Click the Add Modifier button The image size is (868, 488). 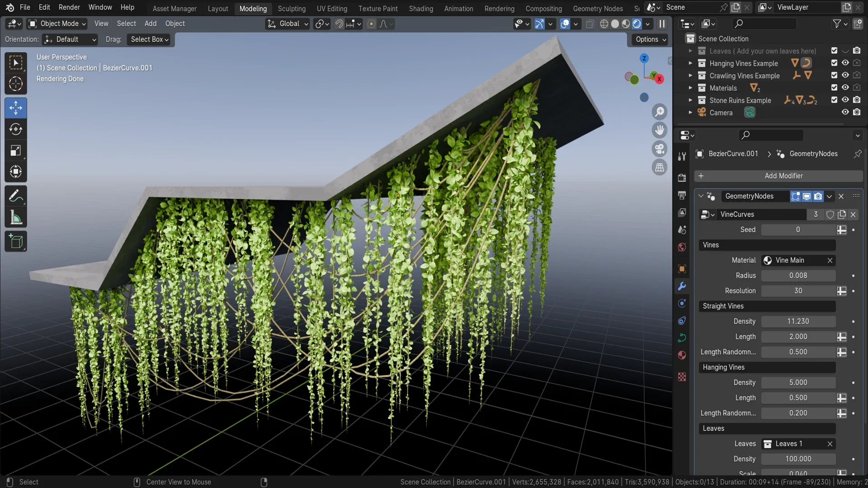coord(783,175)
